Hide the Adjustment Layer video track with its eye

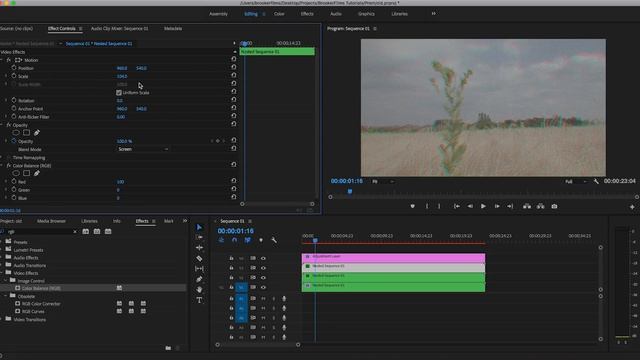pos(263,258)
